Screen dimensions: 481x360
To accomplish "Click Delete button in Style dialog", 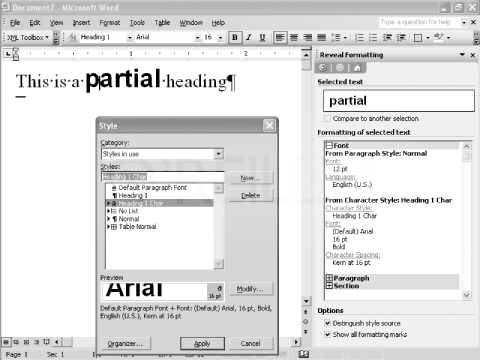I will 251,196.
